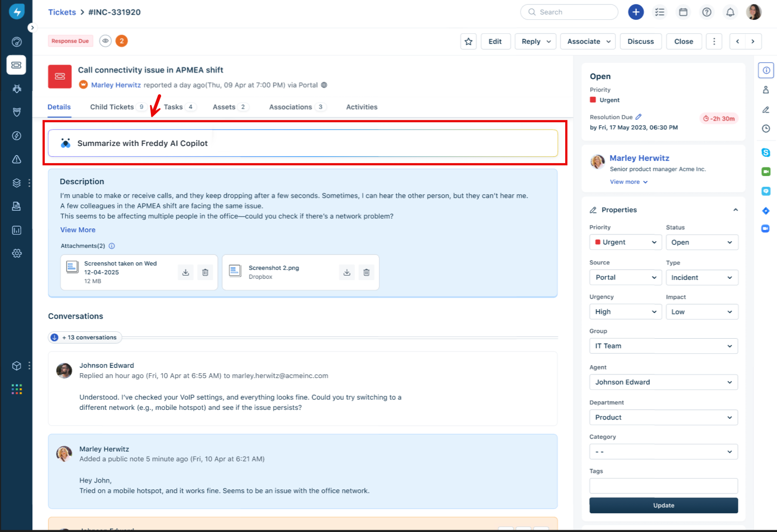The width and height of the screenshot is (777, 532).
Task: Open the notifications bell icon
Action: click(x=730, y=12)
